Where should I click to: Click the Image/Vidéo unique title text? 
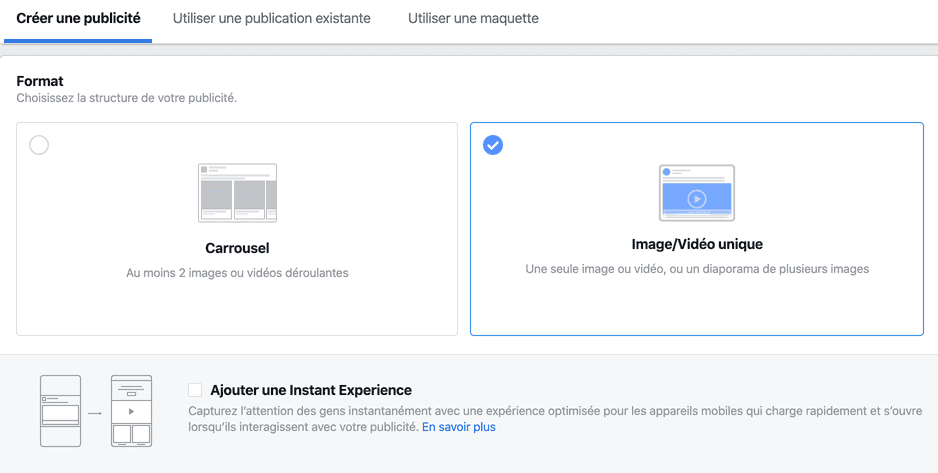(x=697, y=244)
